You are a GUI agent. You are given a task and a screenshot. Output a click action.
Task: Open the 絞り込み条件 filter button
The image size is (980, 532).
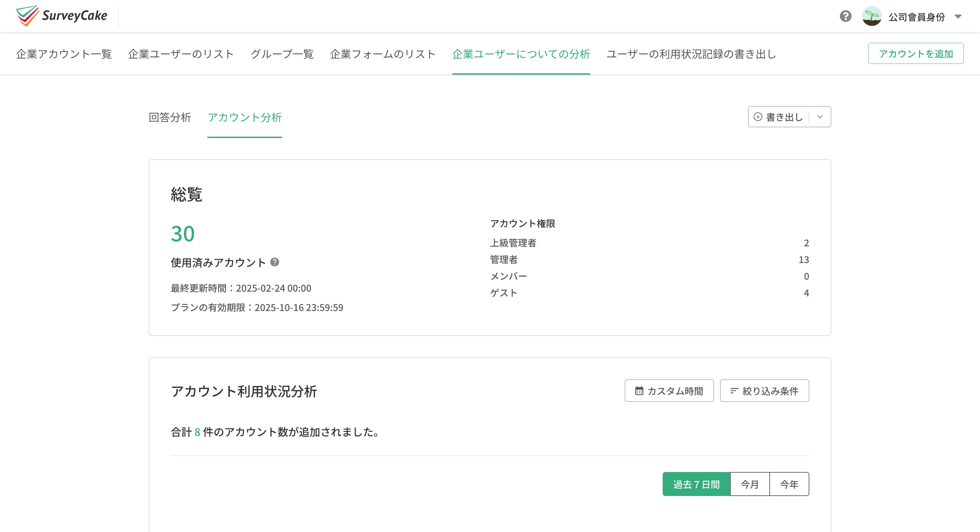pos(764,390)
